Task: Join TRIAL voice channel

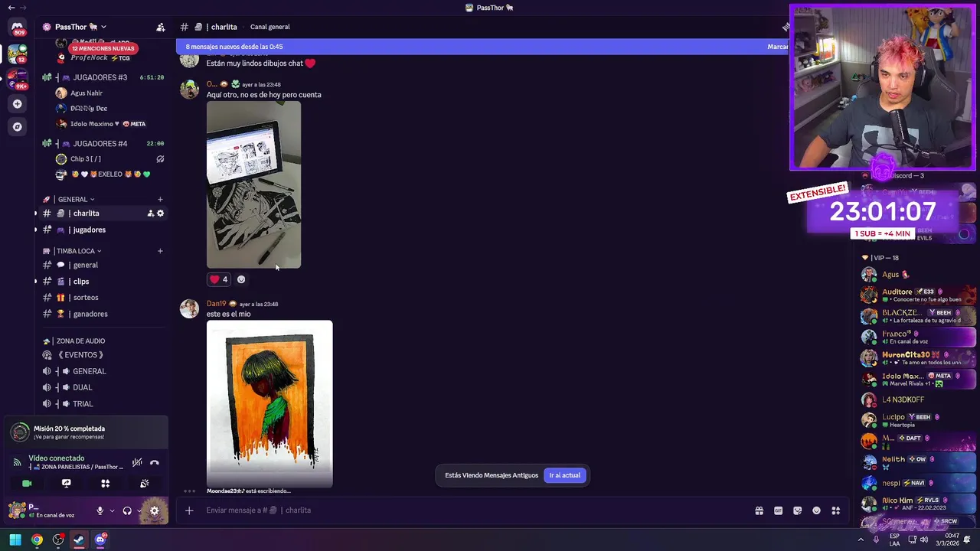Action: 101,404
